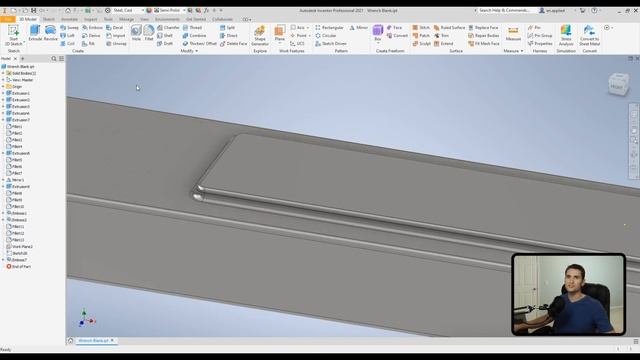Screen dimensions: 640x360
Task: Select the Revolve tool
Action: tap(51, 33)
